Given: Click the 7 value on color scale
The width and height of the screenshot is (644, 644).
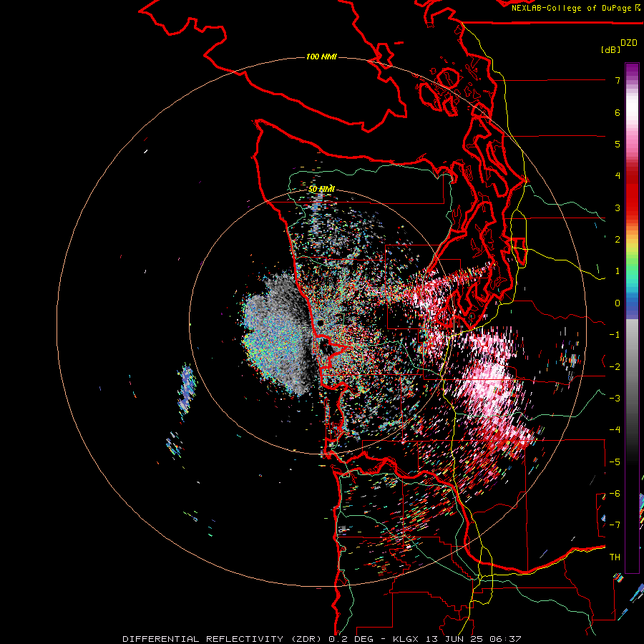Looking at the screenshot, I should point(618,80).
